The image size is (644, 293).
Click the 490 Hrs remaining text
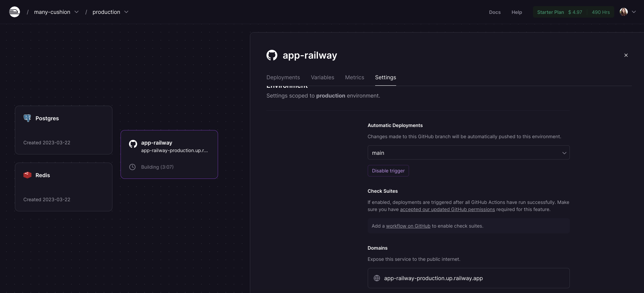[601, 12]
